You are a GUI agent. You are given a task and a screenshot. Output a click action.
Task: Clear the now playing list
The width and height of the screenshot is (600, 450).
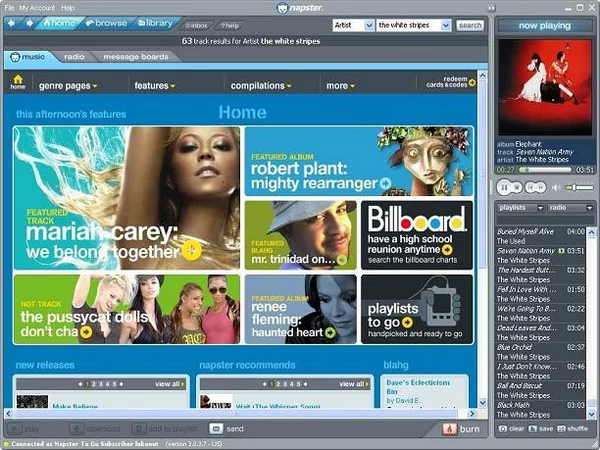pos(512,429)
